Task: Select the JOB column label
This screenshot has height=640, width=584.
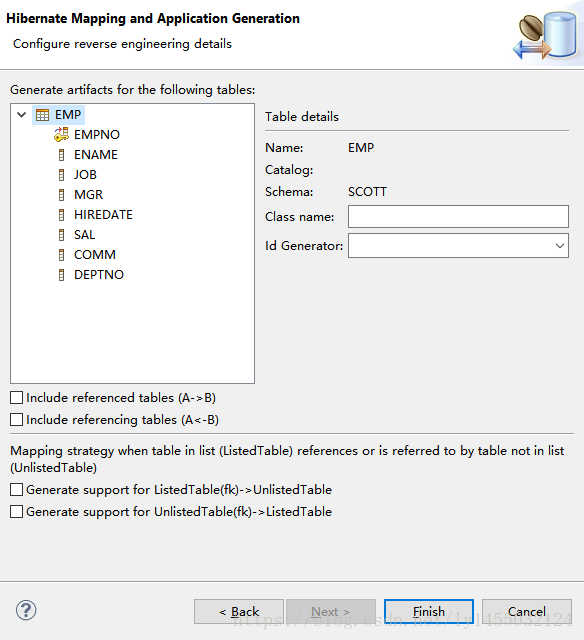Action: (x=85, y=175)
